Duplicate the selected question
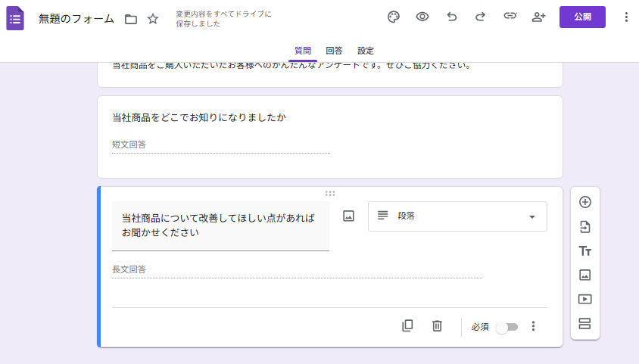 coord(407,326)
